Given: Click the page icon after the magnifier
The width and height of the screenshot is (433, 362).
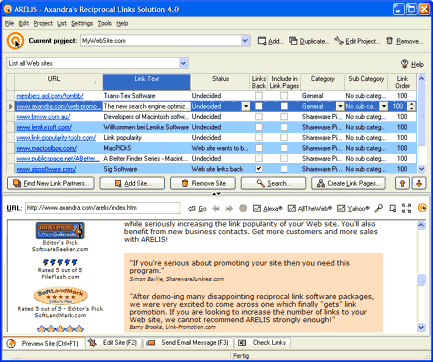Looking at the screenshot, I should click(393, 209).
